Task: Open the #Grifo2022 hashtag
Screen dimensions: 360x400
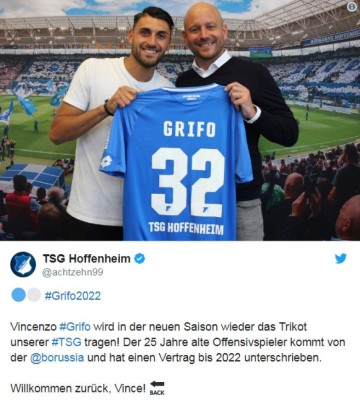Action: (73, 296)
